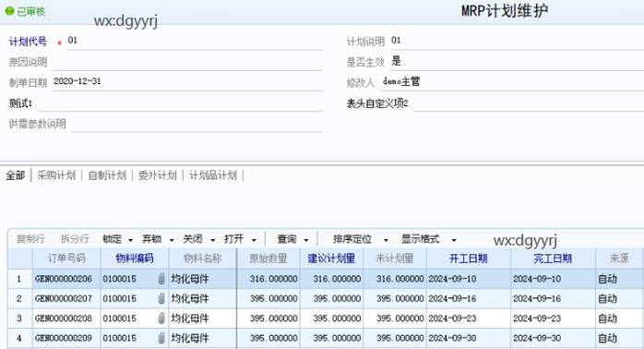Image resolution: width=644 pixels, height=349 pixels.
Task: Switch to the 自制计划 tab
Action: (x=107, y=175)
